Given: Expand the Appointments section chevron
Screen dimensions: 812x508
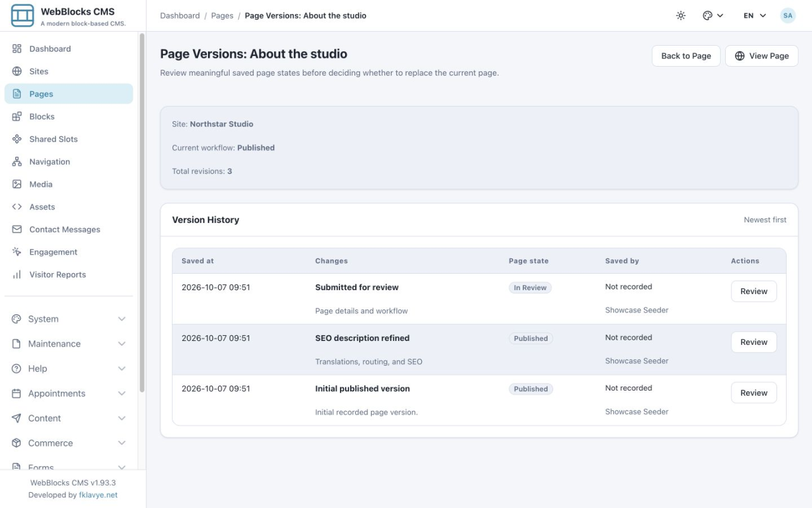Looking at the screenshot, I should pos(122,393).
